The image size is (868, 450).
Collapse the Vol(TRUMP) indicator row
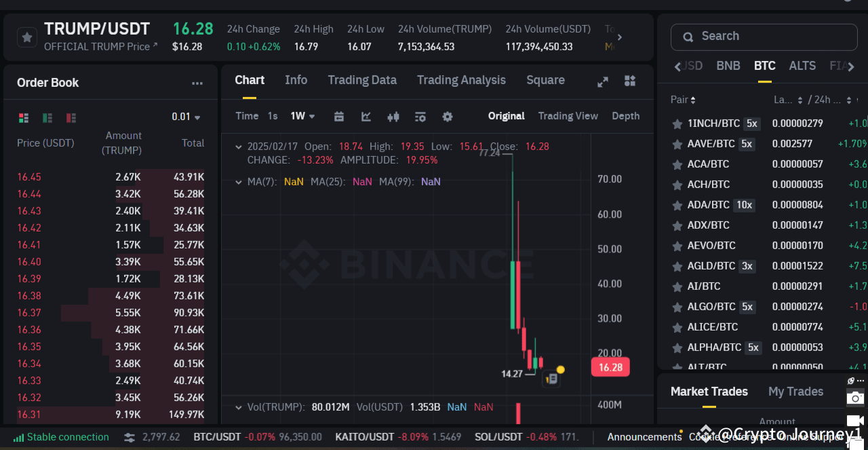coord(239,407)
